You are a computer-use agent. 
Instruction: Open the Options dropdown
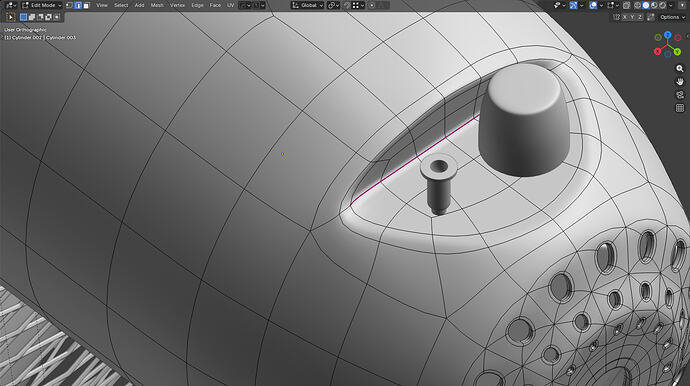pyautogui.click(x=672, y=17)
